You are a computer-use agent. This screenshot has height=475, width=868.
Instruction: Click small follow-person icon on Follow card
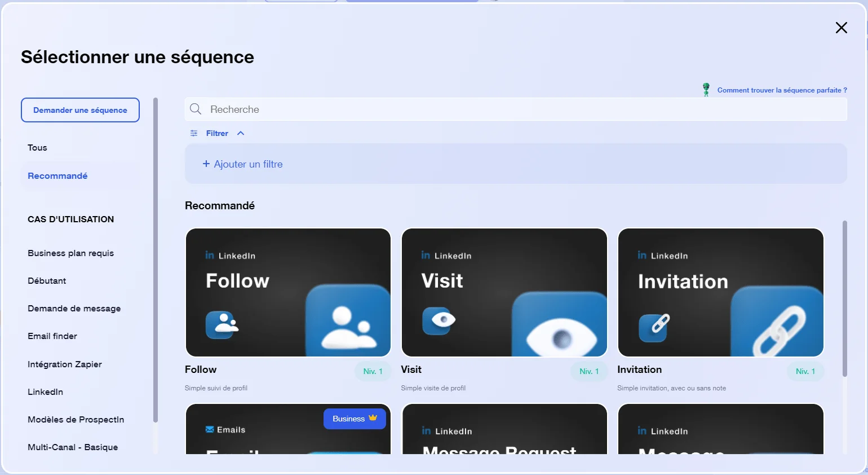[222, 324]
